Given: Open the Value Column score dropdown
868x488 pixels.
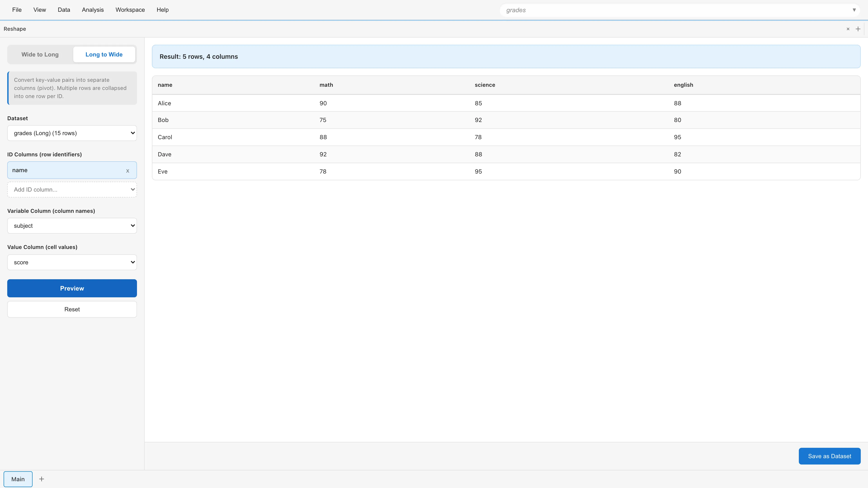Looking at the screenshot, I should [72, 262].
